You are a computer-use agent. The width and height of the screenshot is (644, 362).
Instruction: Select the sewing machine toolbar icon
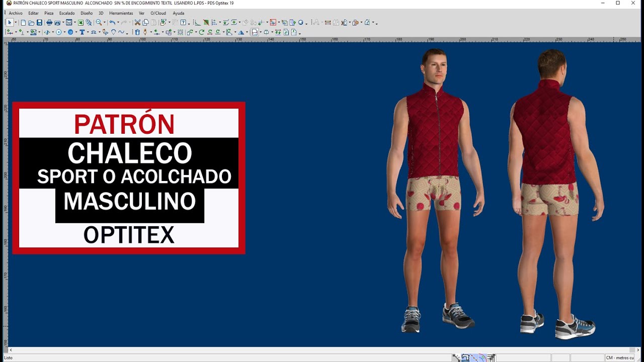[34, 32]
